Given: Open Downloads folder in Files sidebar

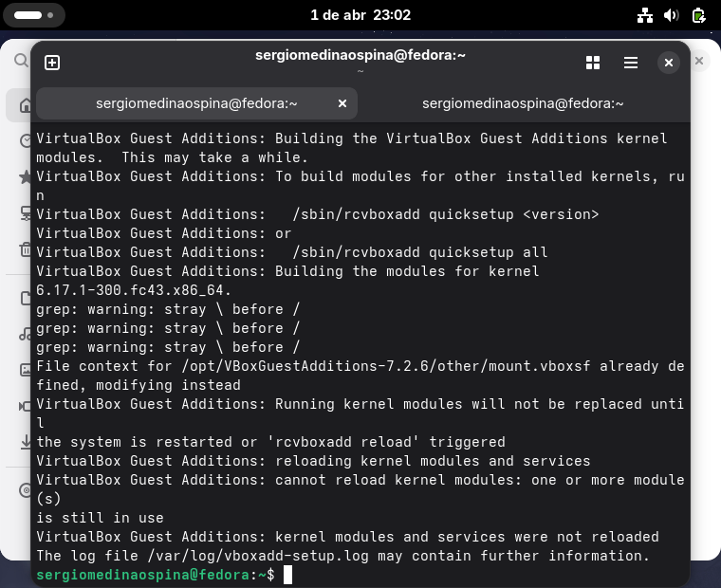Looking at the screenshot, I should pos(25,442).
